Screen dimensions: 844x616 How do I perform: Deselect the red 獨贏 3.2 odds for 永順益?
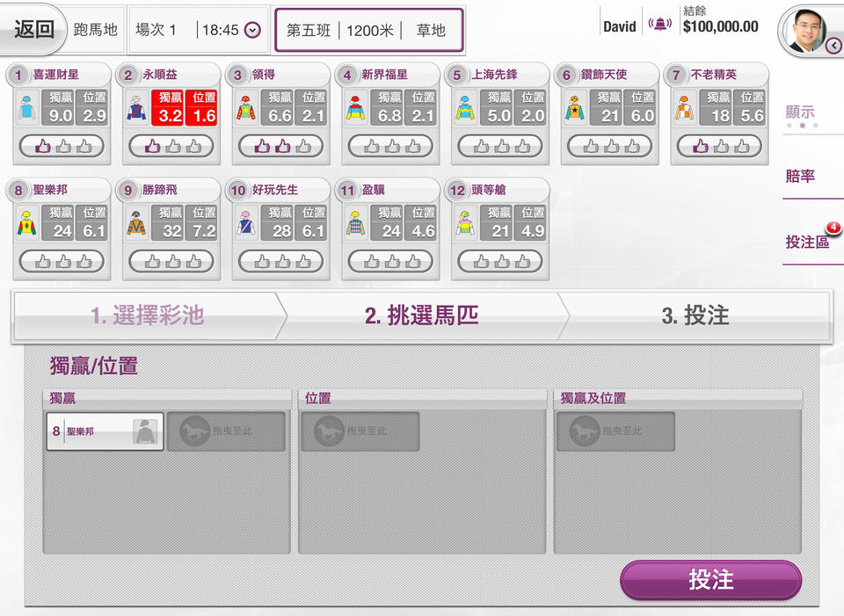click(x=169, y=108)
